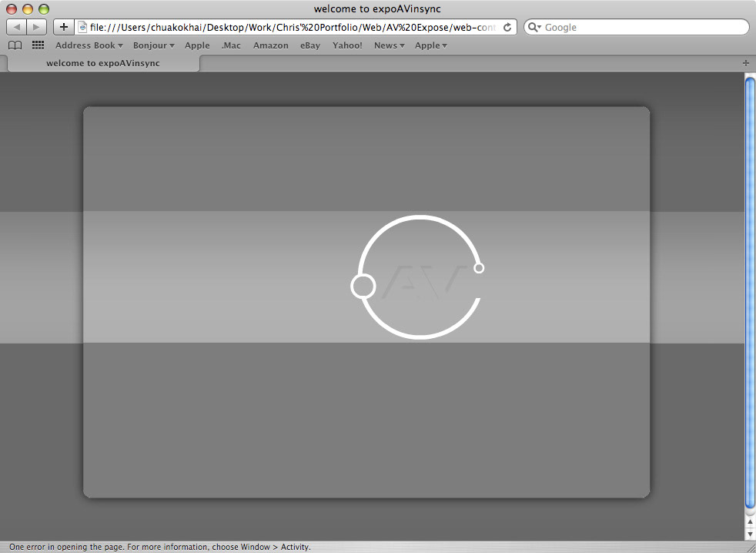Open the Yahoo! bookmark
The image size is (756, 553).
[347, 45]
